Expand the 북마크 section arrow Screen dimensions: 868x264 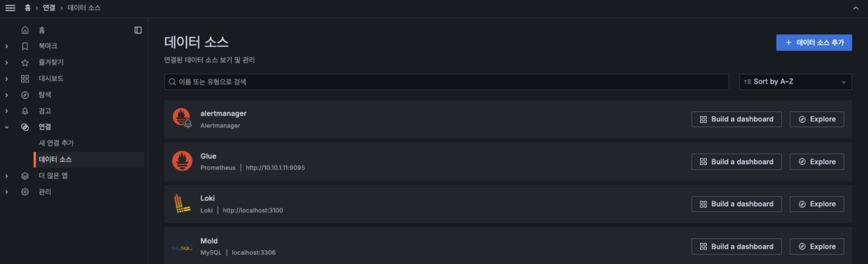pyautogui.click(x=7, y=46)
